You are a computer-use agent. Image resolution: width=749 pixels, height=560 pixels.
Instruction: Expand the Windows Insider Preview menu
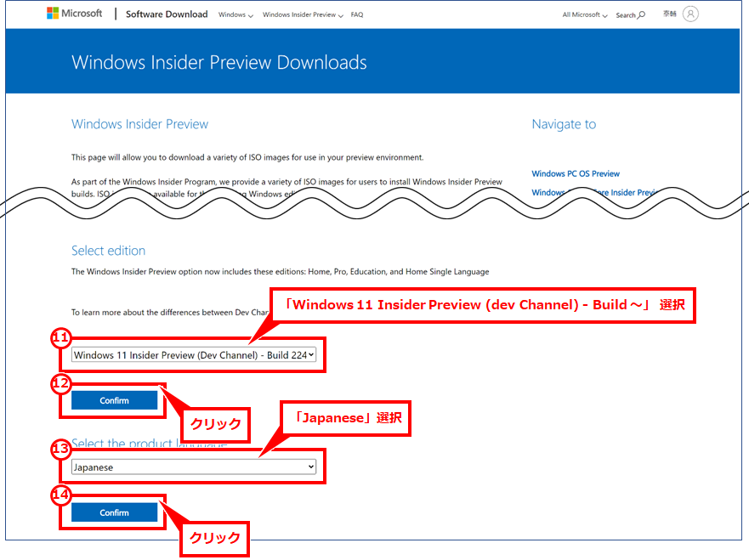coord(303,14)
